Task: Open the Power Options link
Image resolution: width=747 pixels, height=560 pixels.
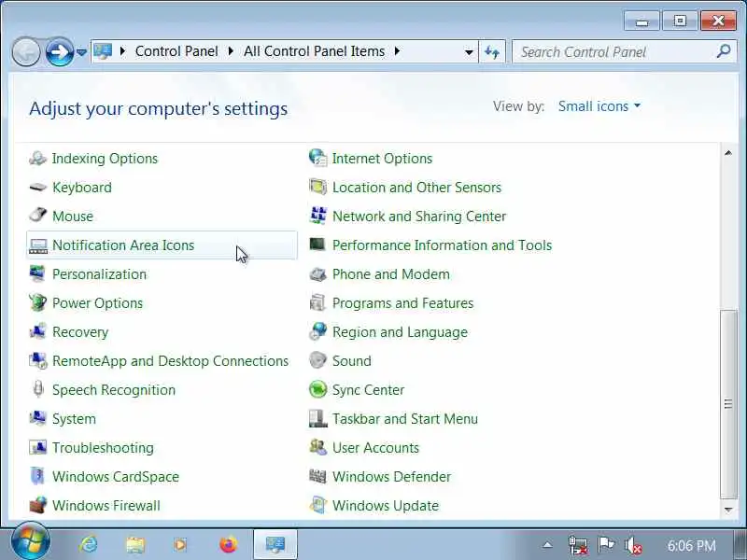Action: pyautogui.click(x=98, y=303)
